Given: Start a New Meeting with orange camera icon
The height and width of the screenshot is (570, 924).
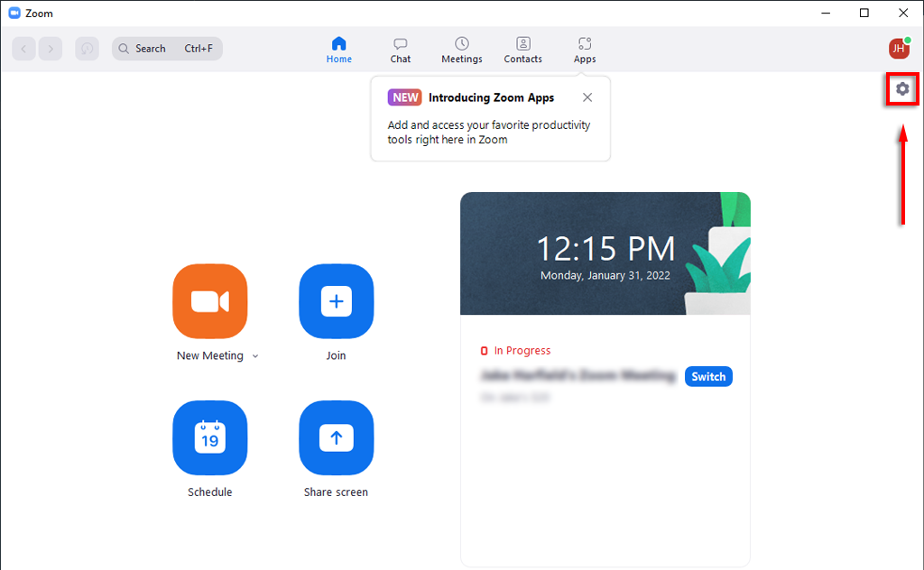Looking at the screenshot, I should coord(209,301).
